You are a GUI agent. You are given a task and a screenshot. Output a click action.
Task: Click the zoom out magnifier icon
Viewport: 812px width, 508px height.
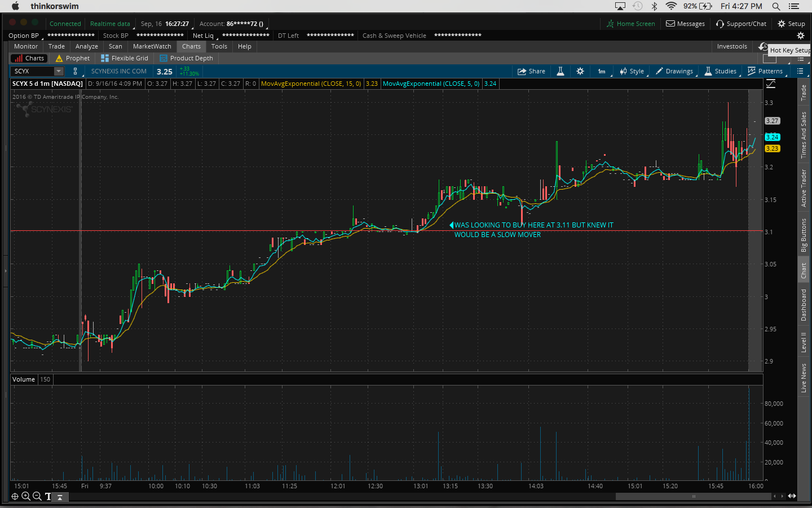coord(37,496)
